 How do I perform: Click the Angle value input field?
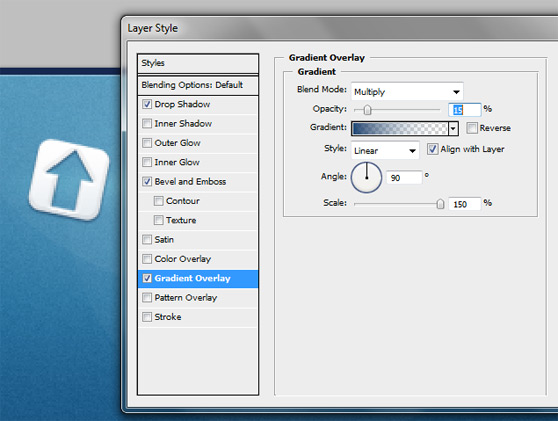pyautogui.click(x=404, y=178)
